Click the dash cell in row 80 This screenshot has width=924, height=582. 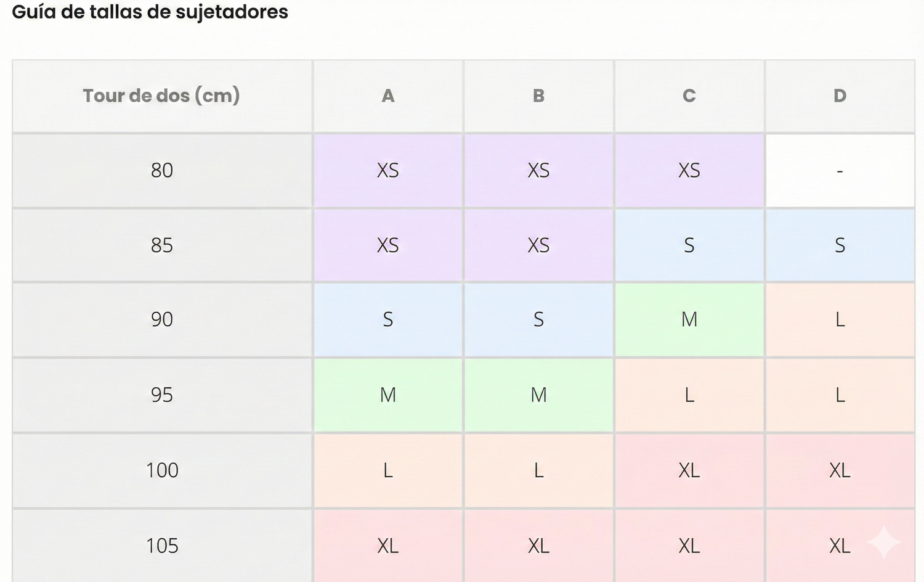(840, 171)
